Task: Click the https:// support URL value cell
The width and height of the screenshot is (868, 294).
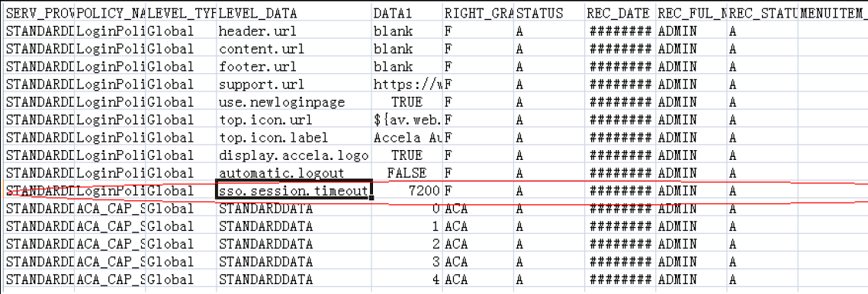Action: [x=407, y=84]
